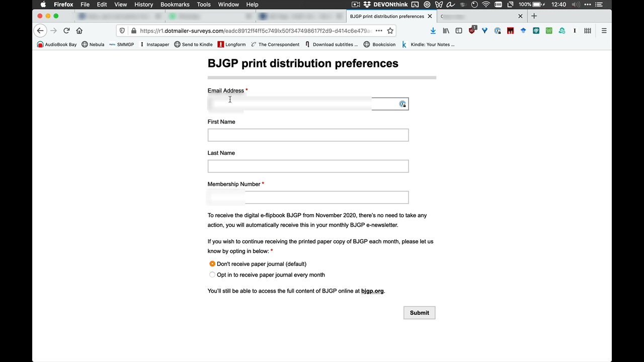Open Firefox hamburger application menu
Screen dimensions: 644x362
pos(604,31)
